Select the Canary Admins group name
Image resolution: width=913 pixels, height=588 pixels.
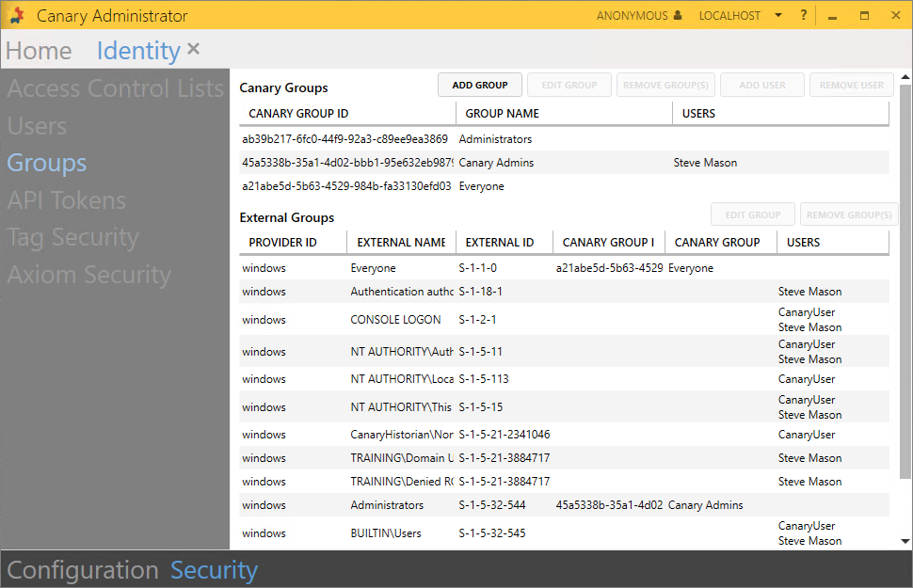(x=496, y=163)
